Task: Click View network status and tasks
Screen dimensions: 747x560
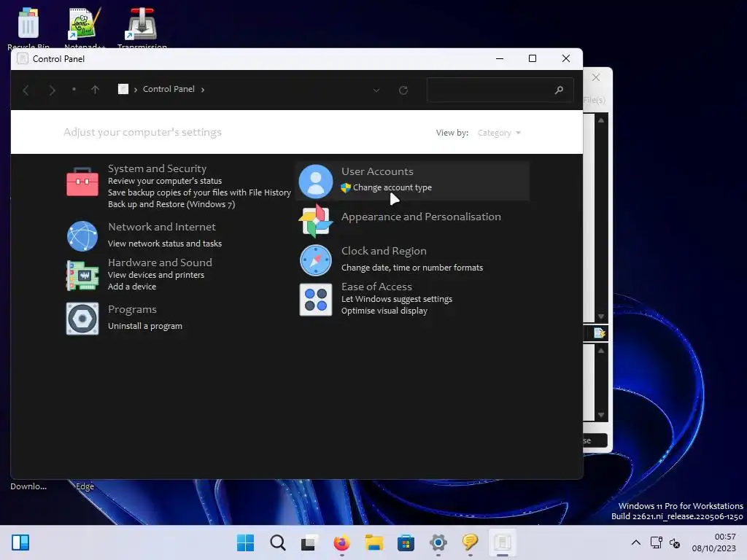Action: click(x=165, y=244)
